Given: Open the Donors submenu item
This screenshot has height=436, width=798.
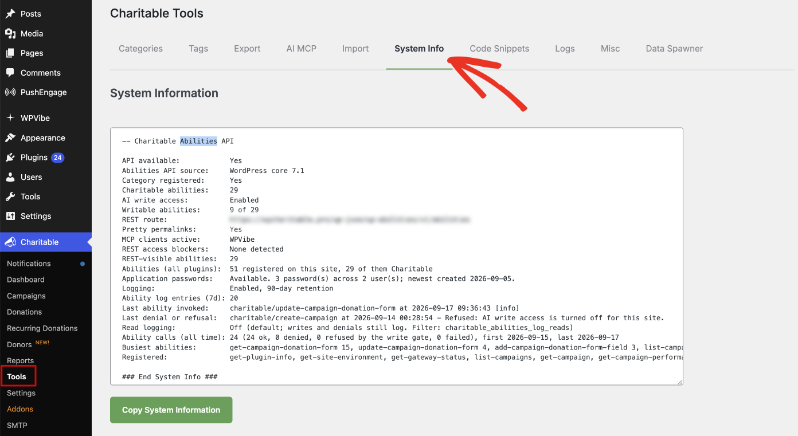Looking at the screenshot, I should tap(19, 344).
